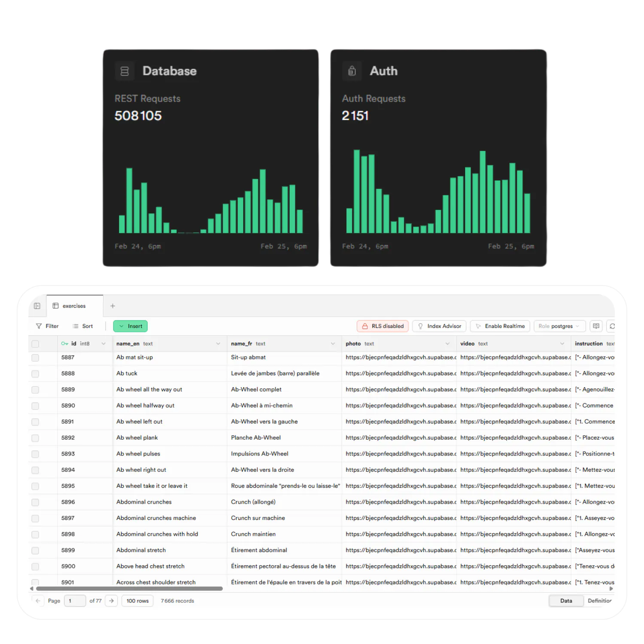Click the green Insert button
The width and height of the screenshot is (644, 644).
[x=131, y=326]
